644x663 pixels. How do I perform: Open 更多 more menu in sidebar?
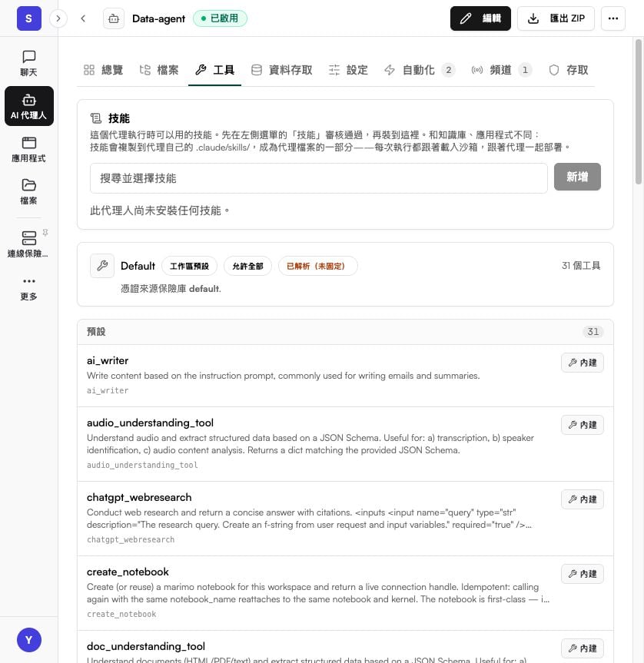click(28, 289)
